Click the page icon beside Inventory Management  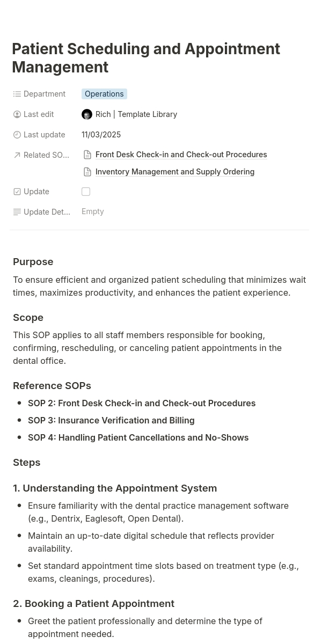(87, 172)
